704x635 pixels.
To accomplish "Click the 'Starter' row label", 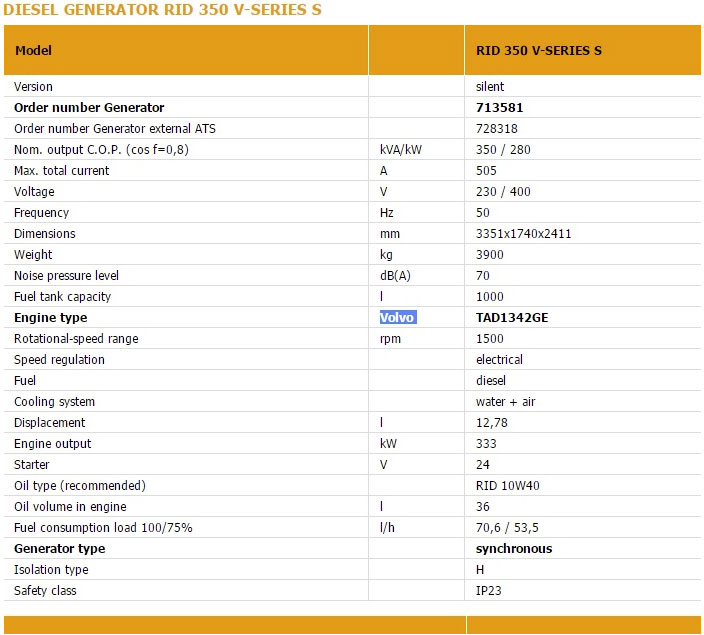I will coord(31,465).
